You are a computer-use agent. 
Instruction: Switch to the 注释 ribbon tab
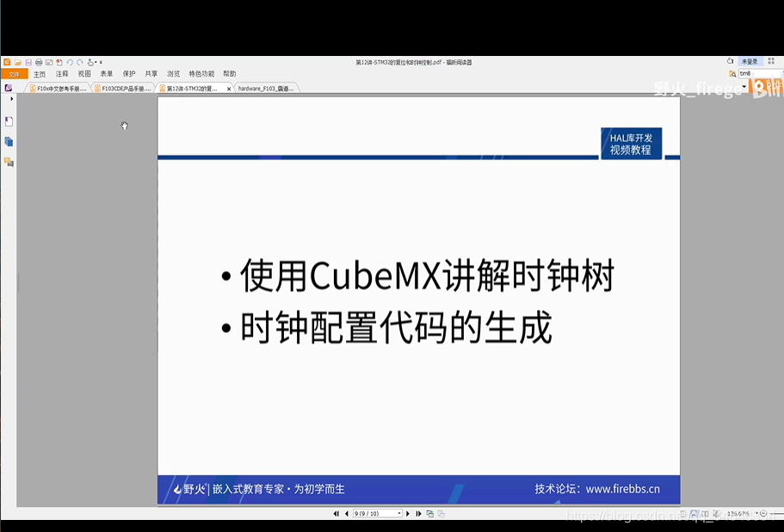pyautogui.click(x=62, y=73)
